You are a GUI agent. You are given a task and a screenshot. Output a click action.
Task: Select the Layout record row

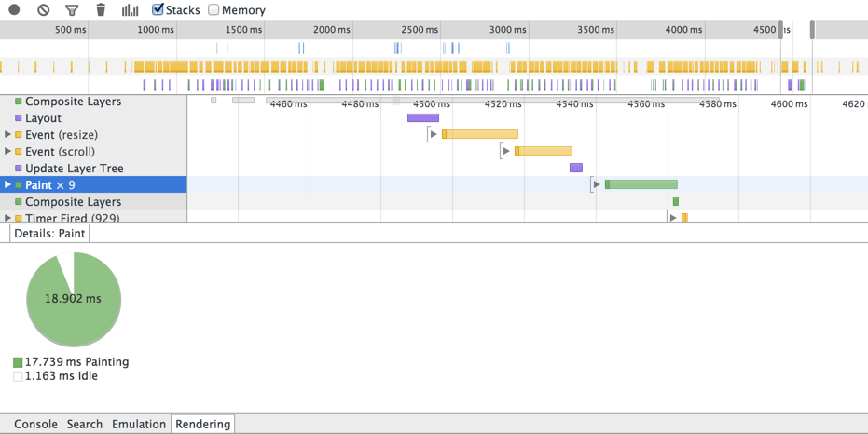coord(43,118)
